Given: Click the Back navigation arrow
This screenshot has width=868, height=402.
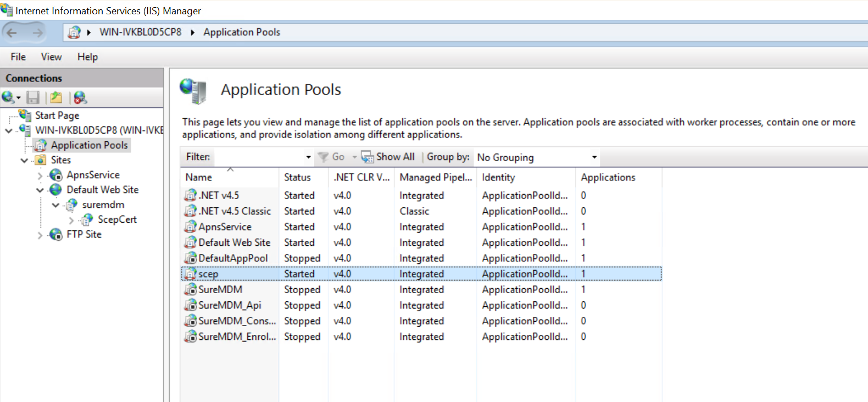Looking at the screenshot, I should point(12,32).
